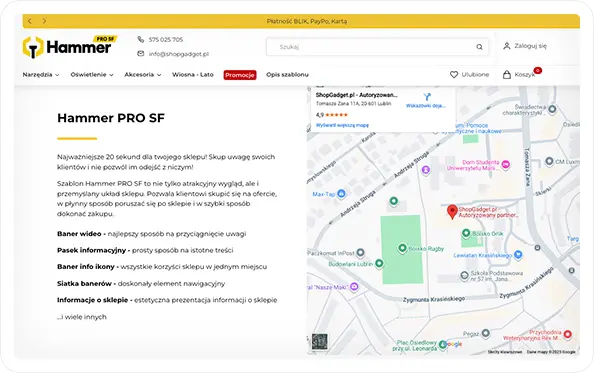The width and height of the screenshot is (594, 373).
Task: Click the Dom Studenta pink marker
Action: click(505, 165)
